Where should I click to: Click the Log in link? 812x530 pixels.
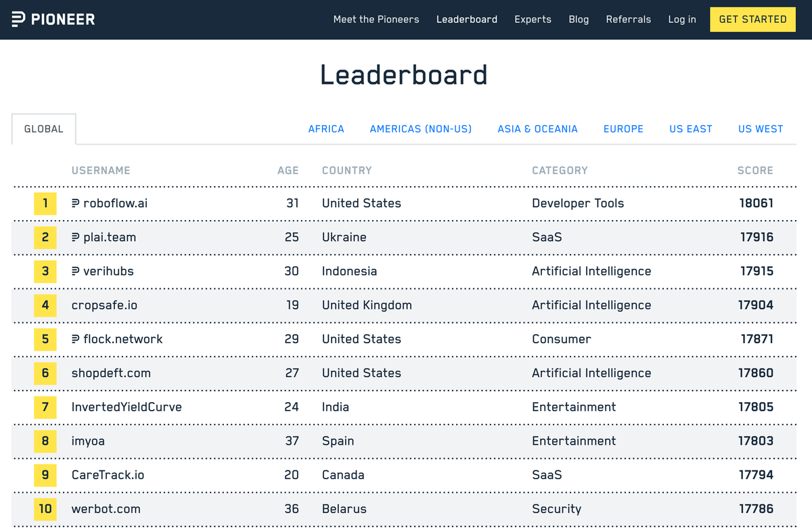pos(682,19)
